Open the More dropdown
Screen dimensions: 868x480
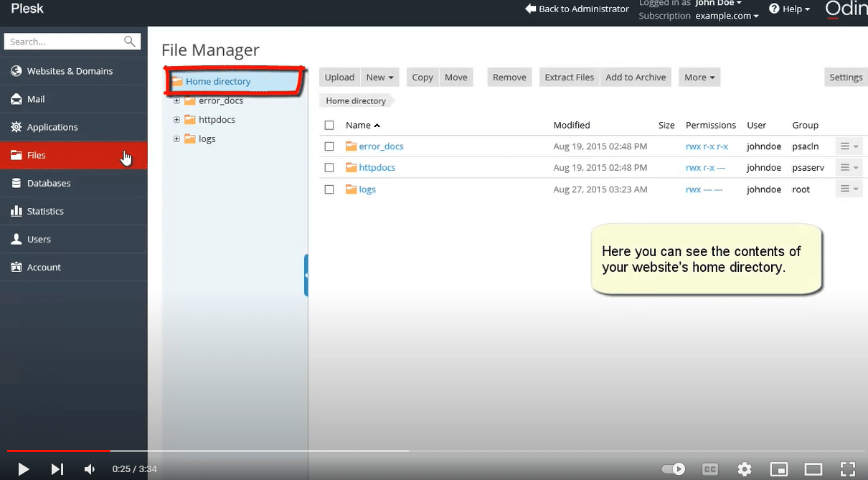pos(699,77)
